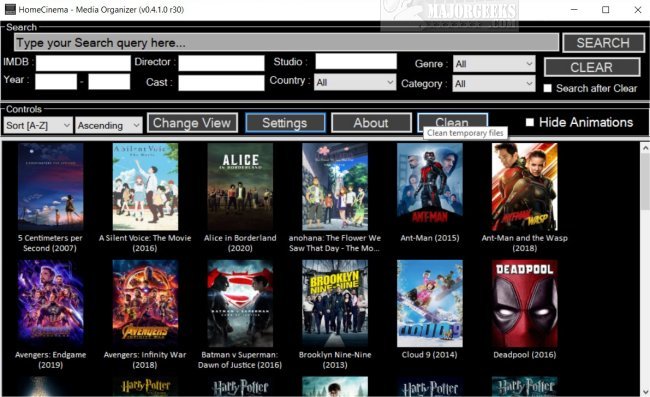650x397 pixels.
Task: Enable Search after Clear checkbox
Action: pyautogui.click(x=548, y=88)
